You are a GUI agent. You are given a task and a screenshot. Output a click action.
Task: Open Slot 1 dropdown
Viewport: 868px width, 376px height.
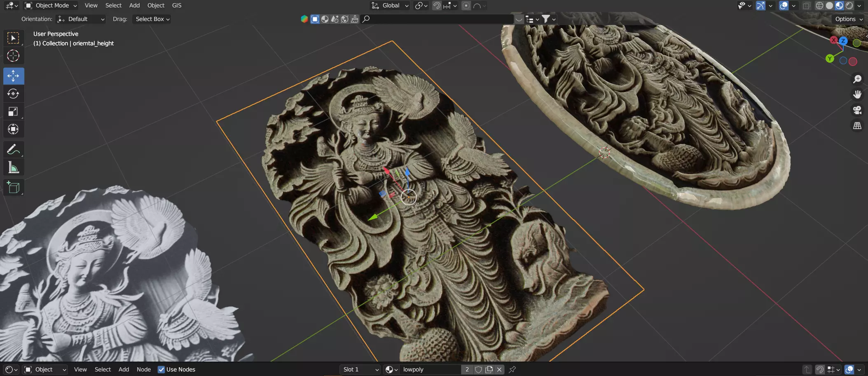(360, 369)
